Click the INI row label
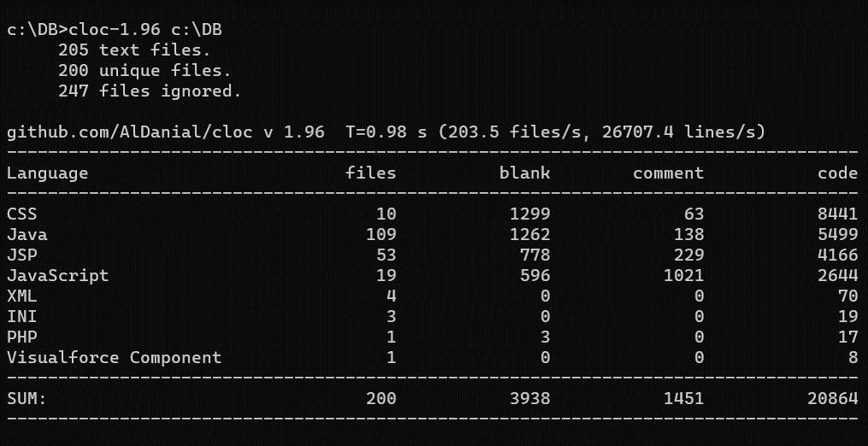Screen dimensions: 868x446 [x=22, y=316]
